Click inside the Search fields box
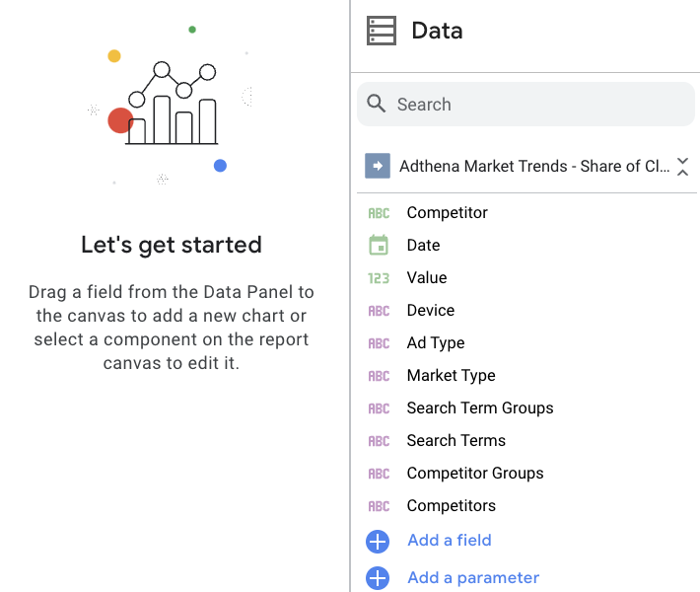The width and height of the screenshot is (700, 592). click(525, 105)
